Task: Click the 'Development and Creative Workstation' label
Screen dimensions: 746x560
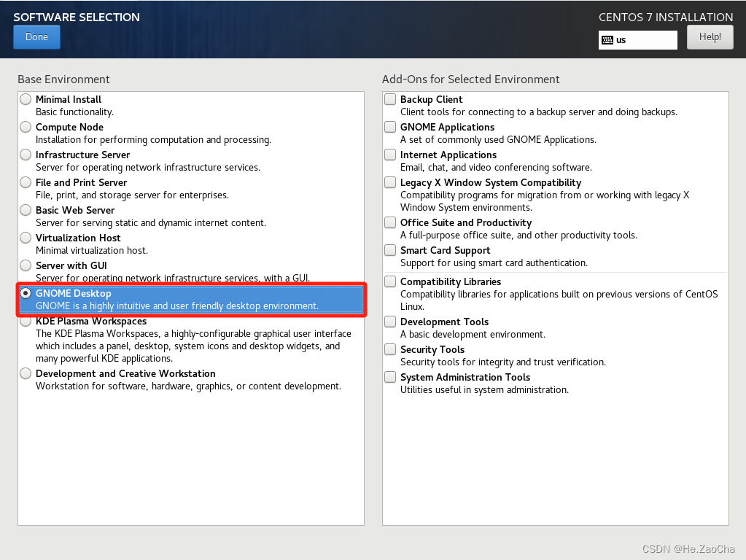Action: [x=125, y=373]
